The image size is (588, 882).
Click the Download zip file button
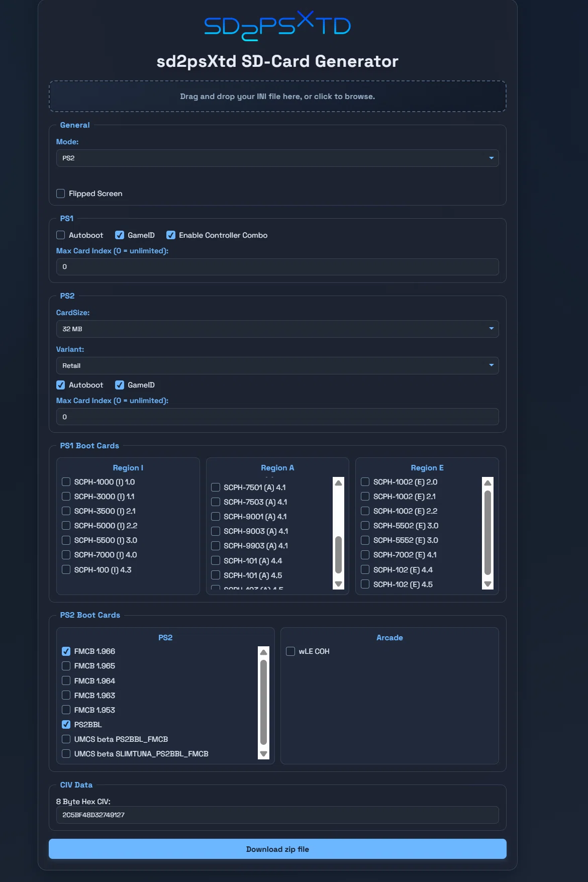click(x=277, y=849)
